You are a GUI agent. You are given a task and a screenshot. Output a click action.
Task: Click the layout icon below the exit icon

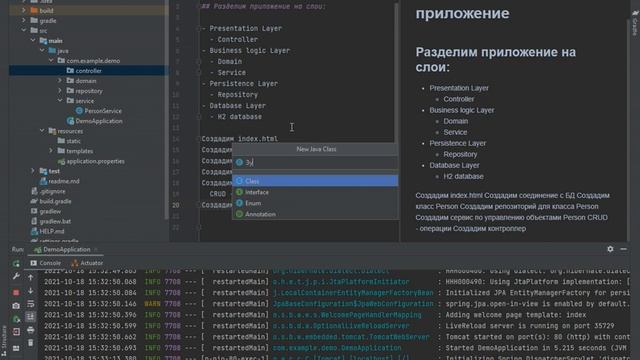16,348
